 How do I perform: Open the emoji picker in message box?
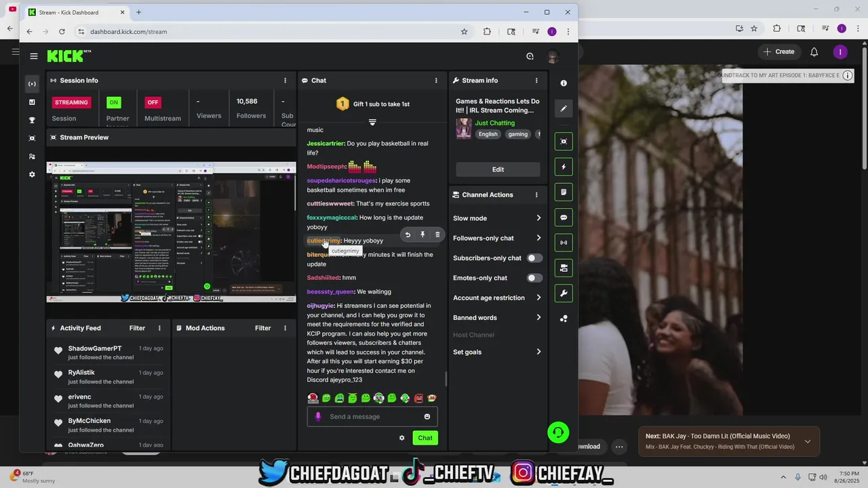pos(427,417)
